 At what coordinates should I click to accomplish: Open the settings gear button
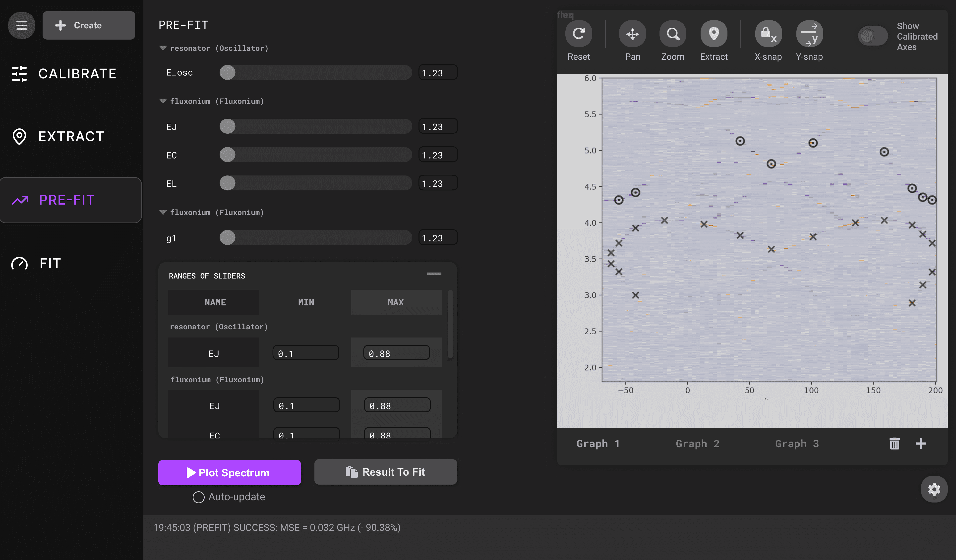click(934, 489)
